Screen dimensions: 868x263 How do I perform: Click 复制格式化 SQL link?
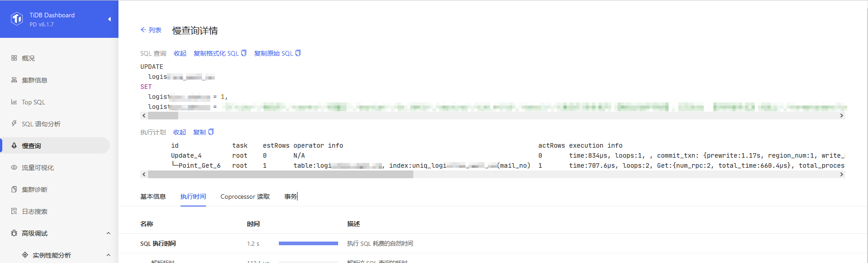coord(216,53)
